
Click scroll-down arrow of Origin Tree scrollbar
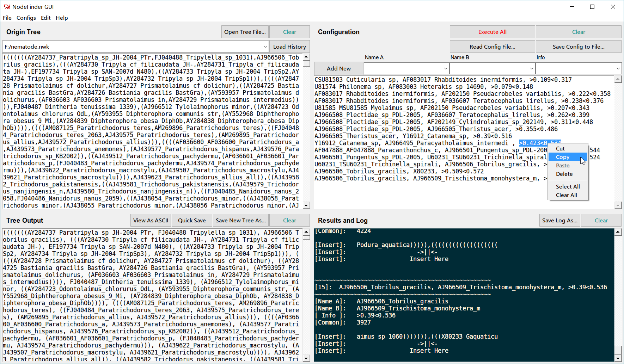[x=306, y=205]
